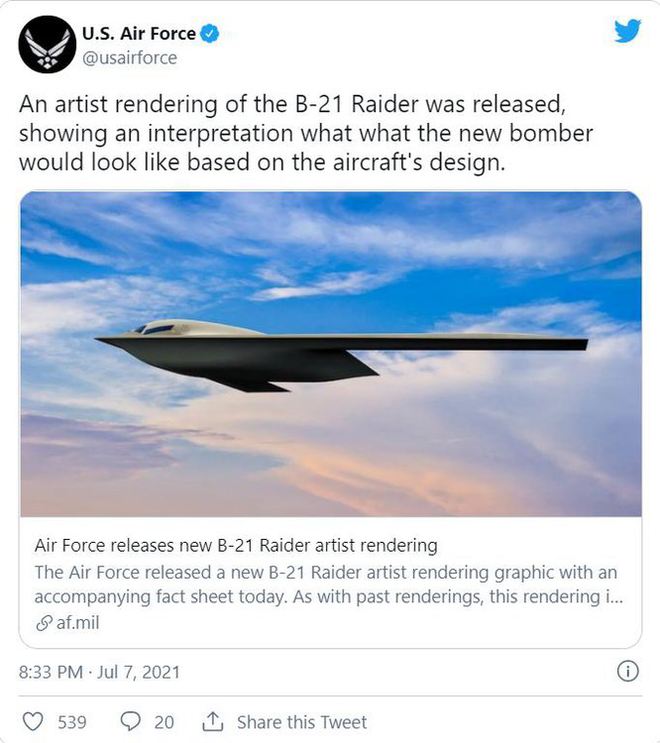Open the U.S. Air Force display name

[x=138, y=34]
